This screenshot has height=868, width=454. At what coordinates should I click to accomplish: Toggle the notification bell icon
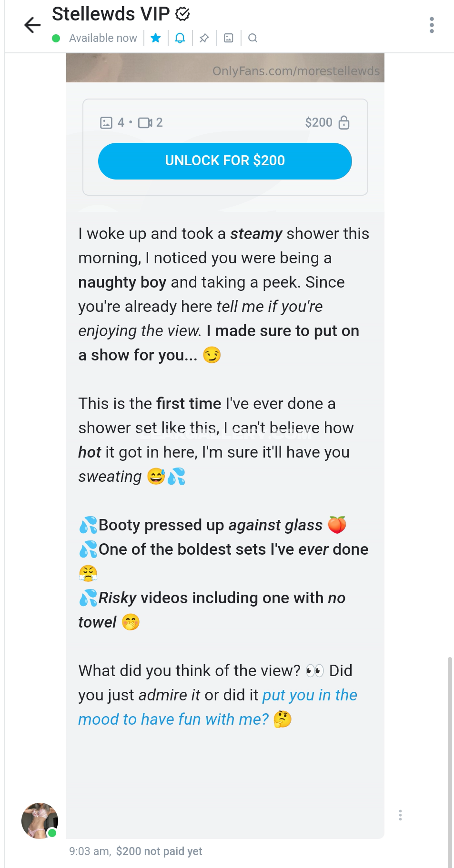[x=180, y=38]
